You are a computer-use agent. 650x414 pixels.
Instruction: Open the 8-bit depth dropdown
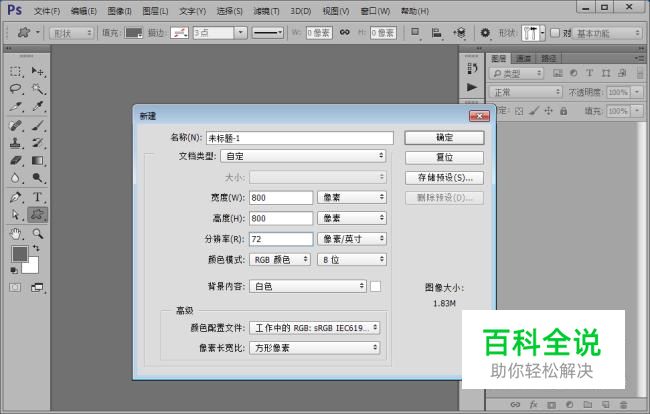(x=352, y=259)
